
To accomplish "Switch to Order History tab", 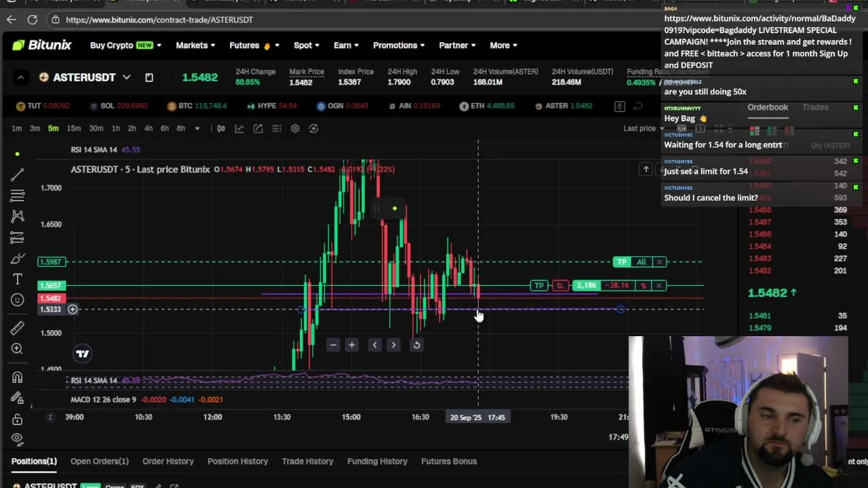I will (x=168, y=461).
